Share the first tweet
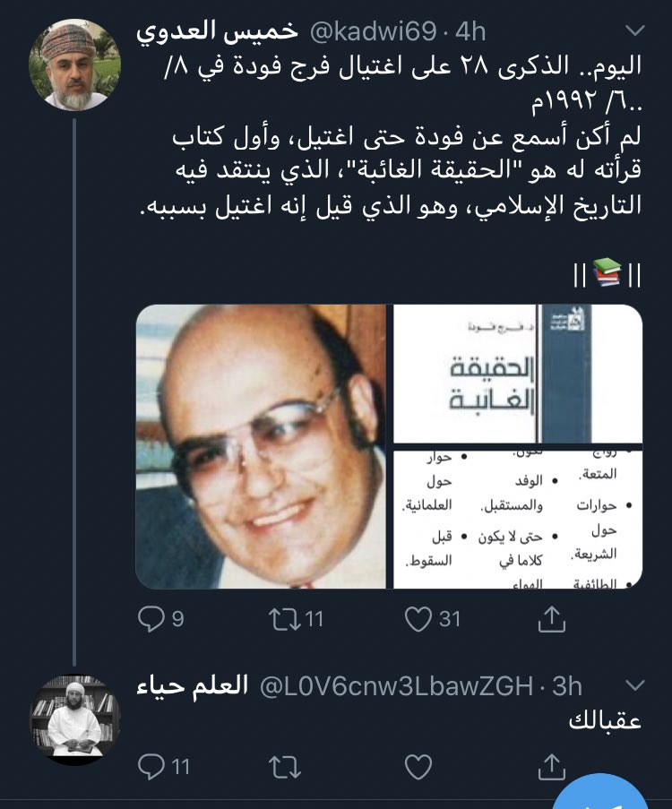 tap(551, 618)
